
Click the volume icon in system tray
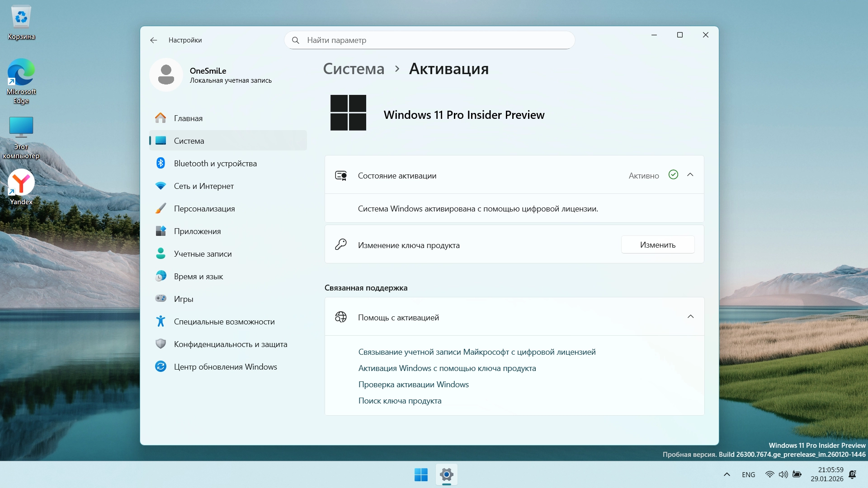(783, 474)
